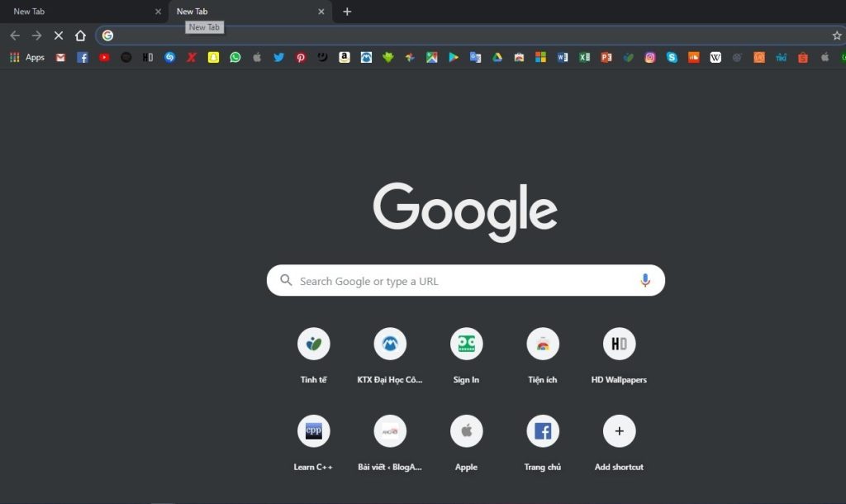Open the Tiki bookmark icon
This screenshot has height=504, width=846.
[782, 57]
